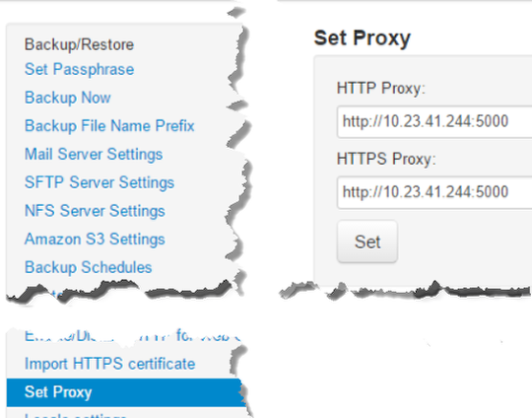Open the partially visible Locale settings link
532x418 pixels.
click(x=75, y=415)
